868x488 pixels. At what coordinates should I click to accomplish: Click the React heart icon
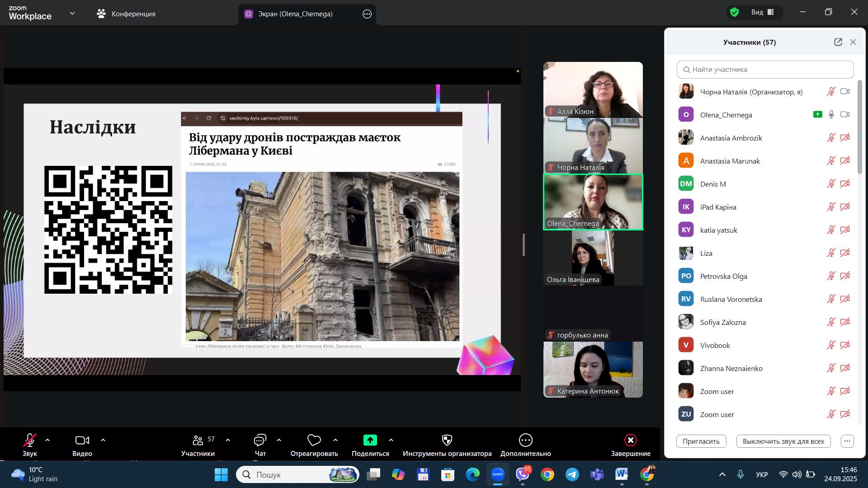pos(314,440)
